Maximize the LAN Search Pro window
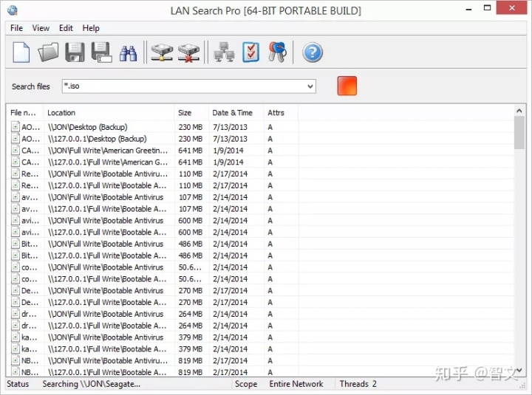Viewport: 532px width, 395px height. (487, 8)
